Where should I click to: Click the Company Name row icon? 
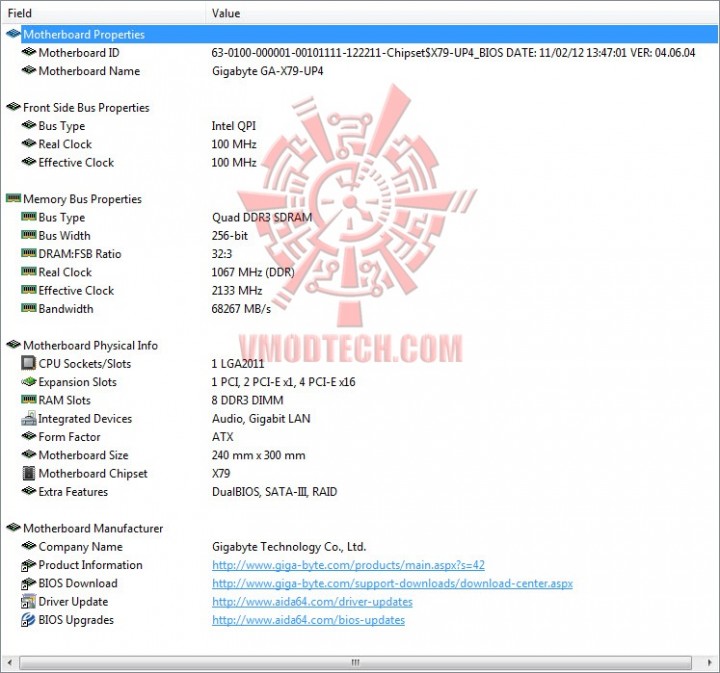pos(28,546)
